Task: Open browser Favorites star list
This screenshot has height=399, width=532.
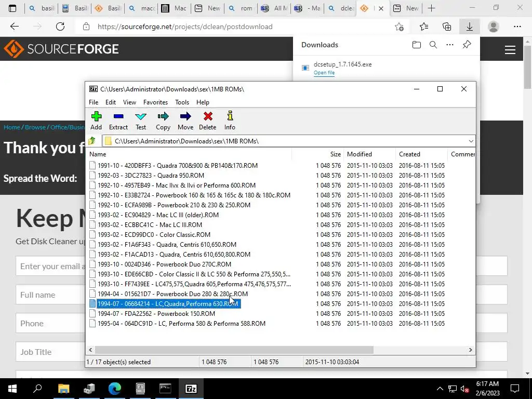Action: [424, 26]
